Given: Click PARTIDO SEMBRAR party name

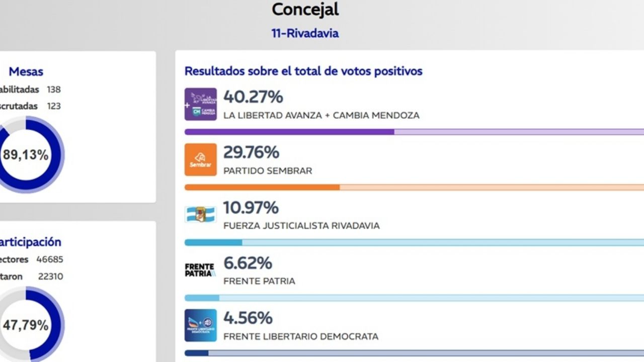Looking at the screenshot, I should [x=268, y=171].
